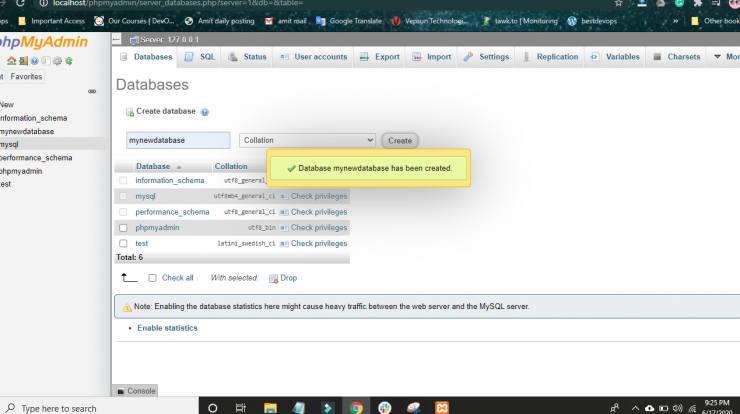The height and width of the screenshot is (414, 740).
Task: Click the Windows taskbar search box
Action: click(x=99, y=408)
